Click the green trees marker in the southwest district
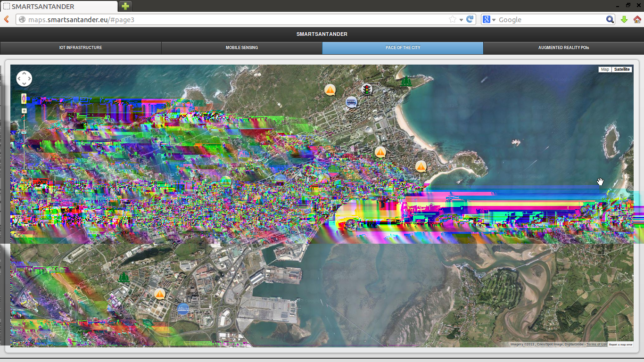 tap(124, 277)
